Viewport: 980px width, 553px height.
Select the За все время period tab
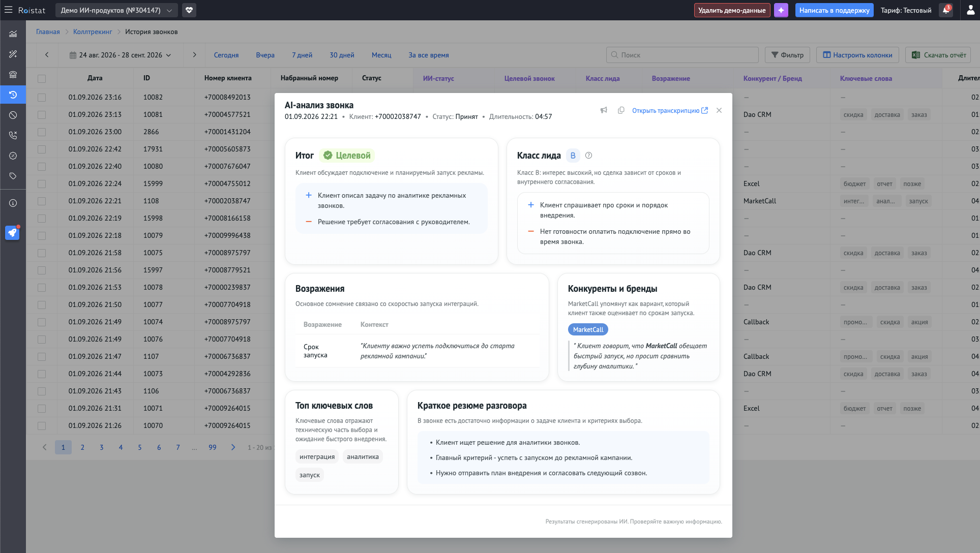429,55
